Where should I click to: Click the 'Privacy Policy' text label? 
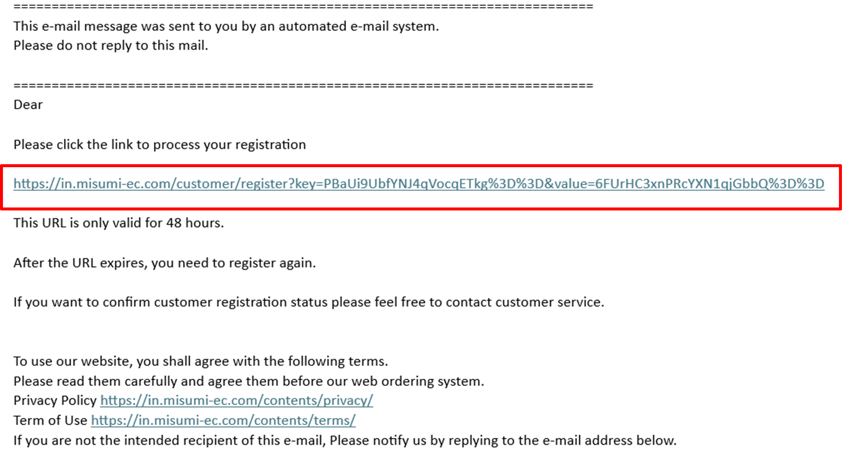pyautogui.click(x=55, y=400)
